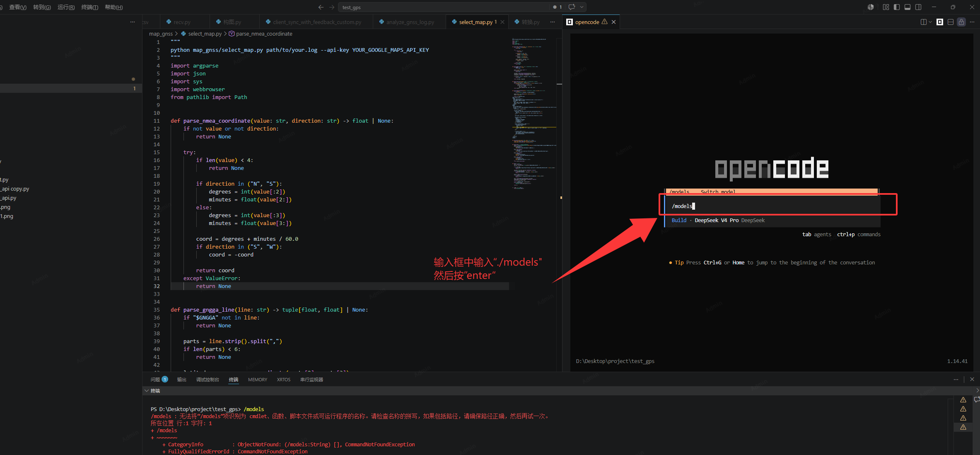Click the right chevron at the terminal header edge
This screenshot has width=980, height=455.
tap(978, 390)
